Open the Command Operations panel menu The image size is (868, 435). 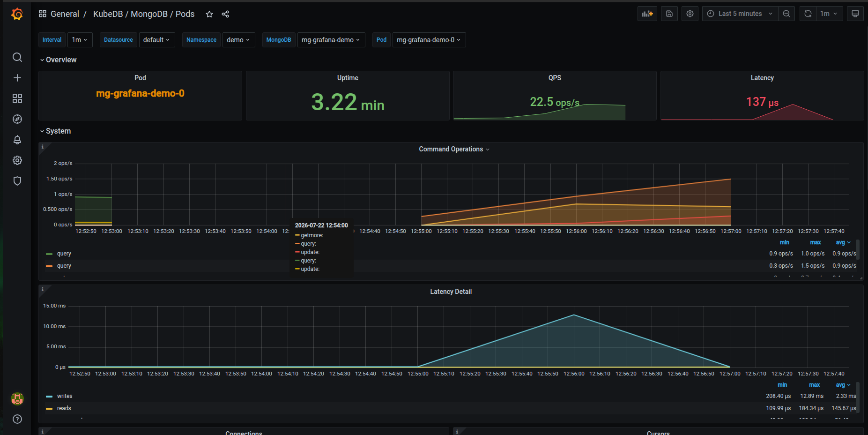(x=454, y=149)
